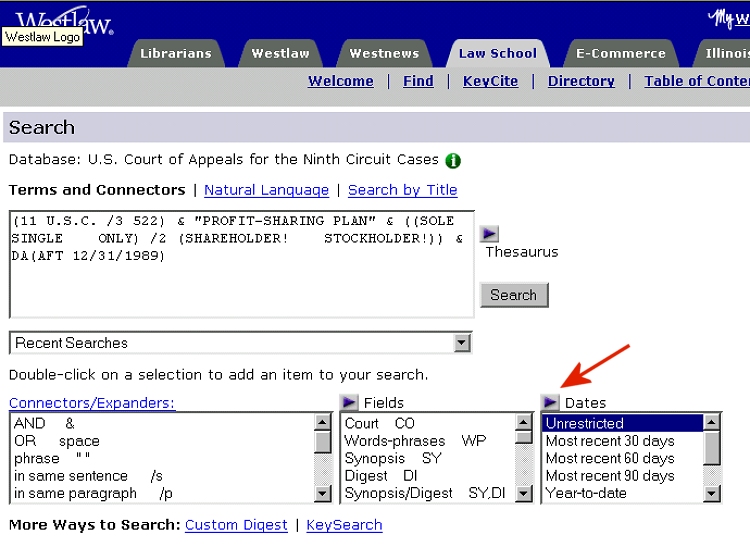Select the Synopsis SY field

[x=428, y=458]
